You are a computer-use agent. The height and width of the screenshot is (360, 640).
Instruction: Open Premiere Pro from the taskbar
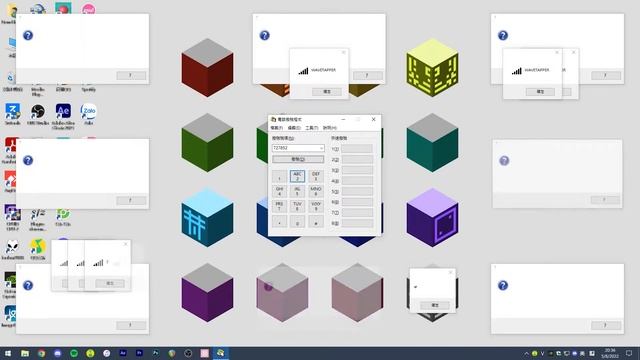[x=139, y=353]
